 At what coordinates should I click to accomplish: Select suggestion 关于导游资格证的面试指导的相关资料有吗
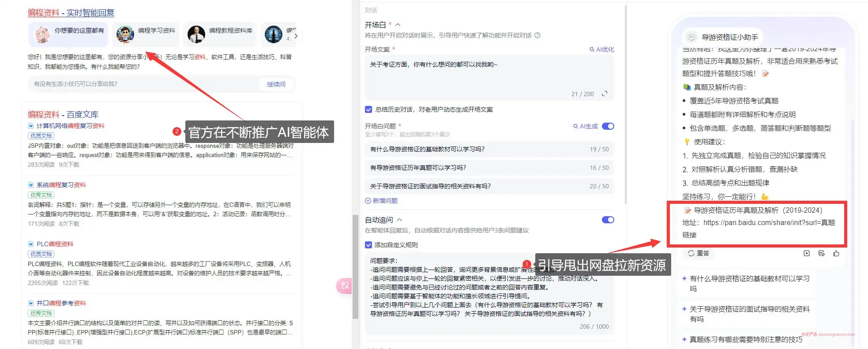click(747, 314)
